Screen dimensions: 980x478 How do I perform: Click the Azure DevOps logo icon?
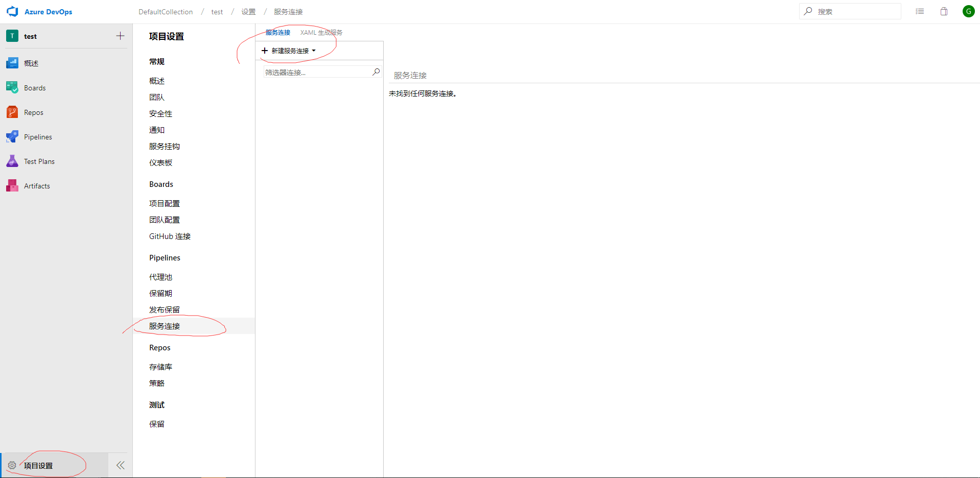[x=12, y=11]
